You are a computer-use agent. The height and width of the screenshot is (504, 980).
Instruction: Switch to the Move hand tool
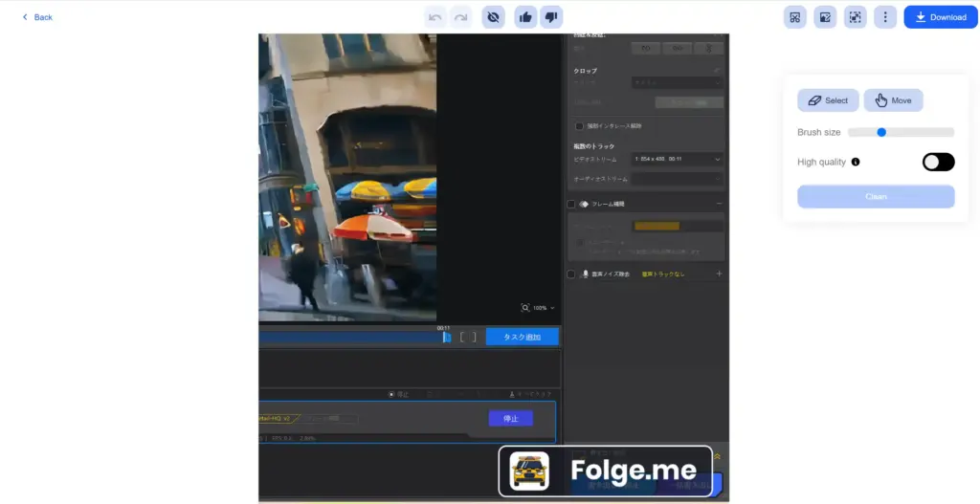(893, 100)
